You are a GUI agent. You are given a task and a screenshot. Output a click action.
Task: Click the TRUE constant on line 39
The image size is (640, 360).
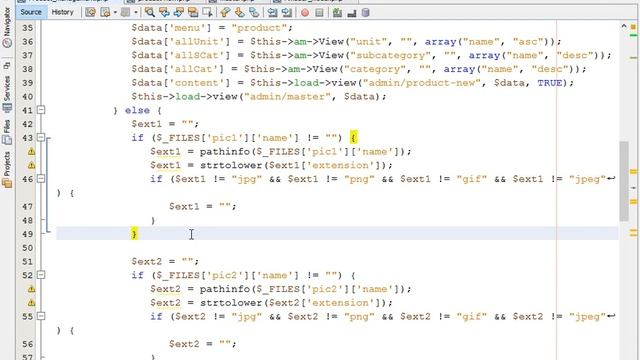(x=549, y=83)
